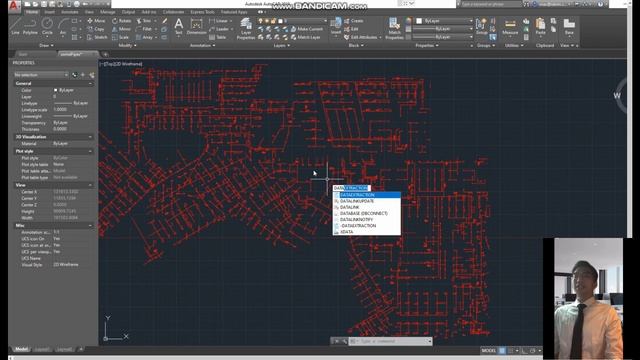Open Layer Properties manager
The height and width of the screenshot is (360, 640).
[x=246, y=28]
